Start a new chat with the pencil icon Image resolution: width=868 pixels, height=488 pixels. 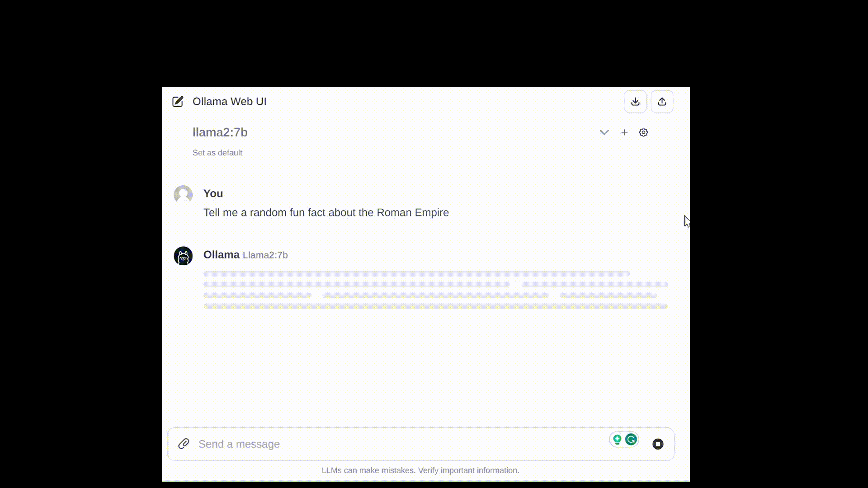tap(178, 102)
